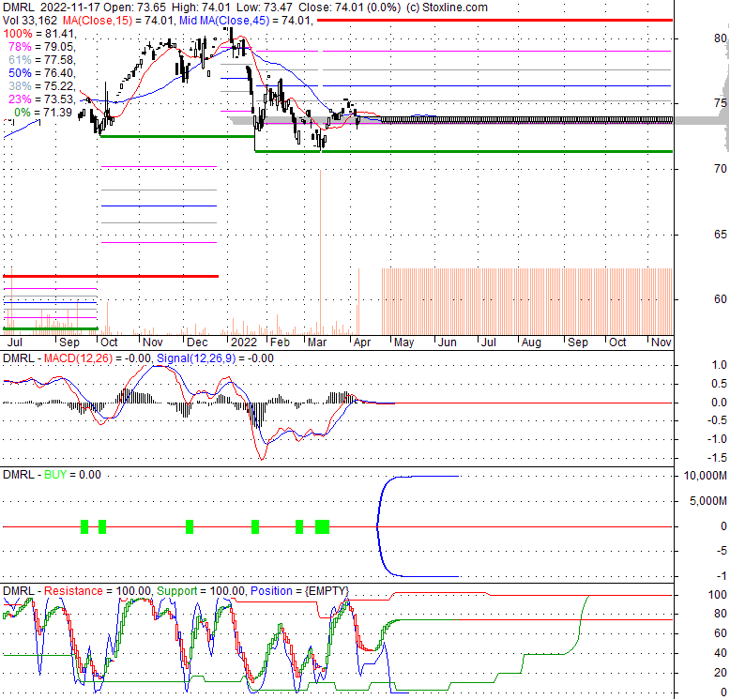Click the MA(Close,15) = 74.01 label
730x700 pixels.
coord(118,21)
